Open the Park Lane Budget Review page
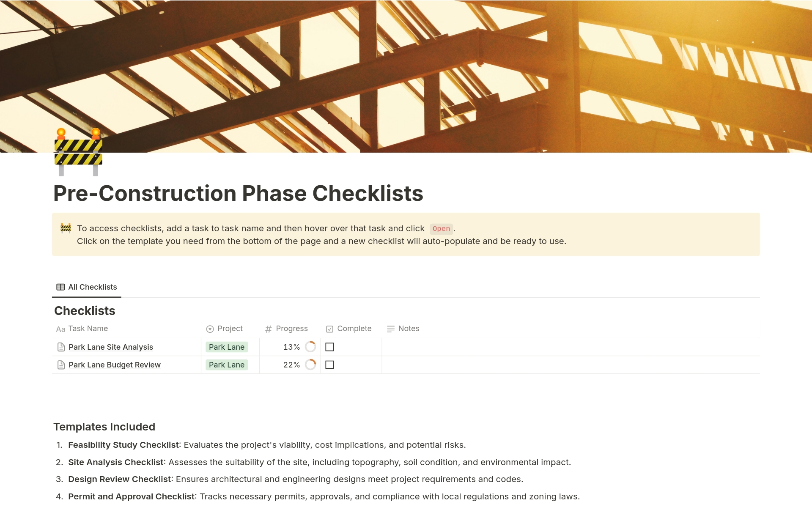This screenshot has width=812, height=507. coord(115,365)
